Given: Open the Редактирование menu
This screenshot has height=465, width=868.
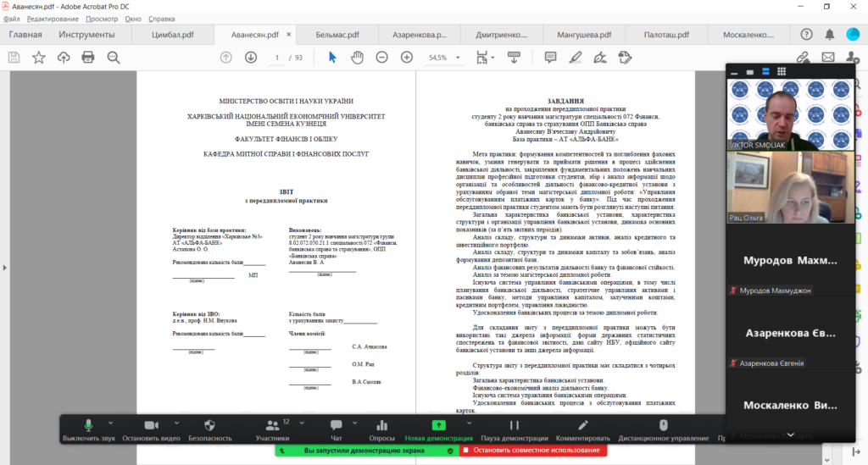Looking at the screenshot, I should 53,19.
